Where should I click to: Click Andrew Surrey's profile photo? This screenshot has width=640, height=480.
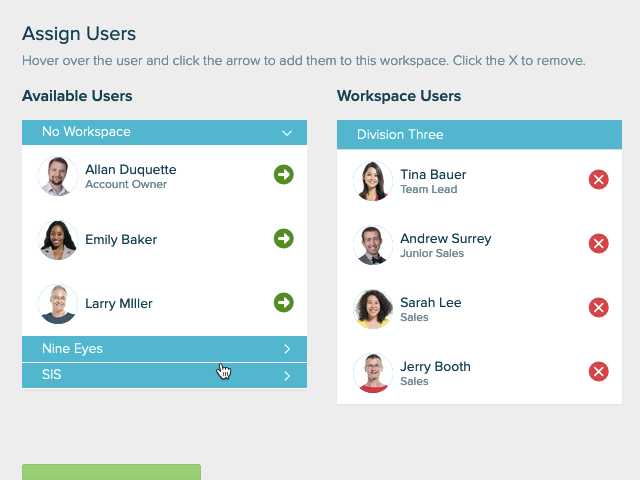373,245
